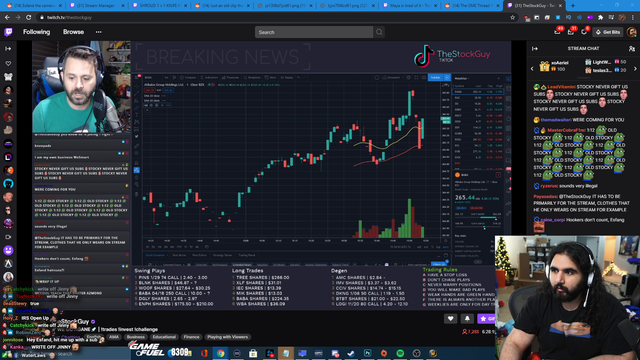Viewport: 640px width, 360px height.
Task: Click the sidebar camera recommended channels icon
Action: (8, 237)
